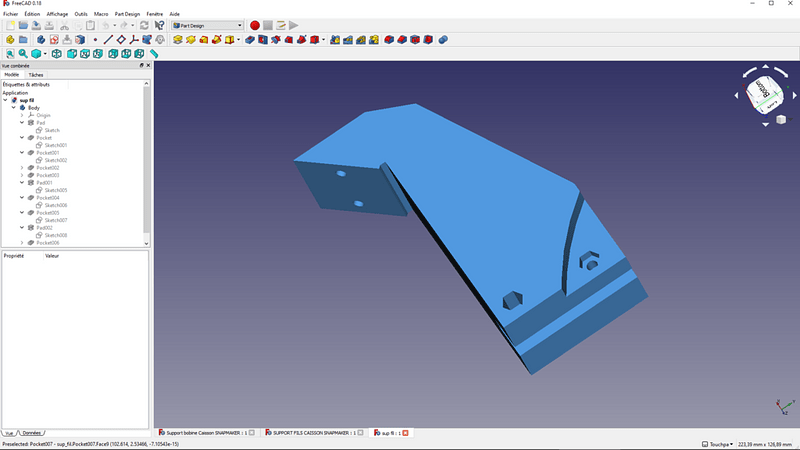The image size is (800, 450).
Task: Close the sup fil document tab
Action: [x=406, y=433]
